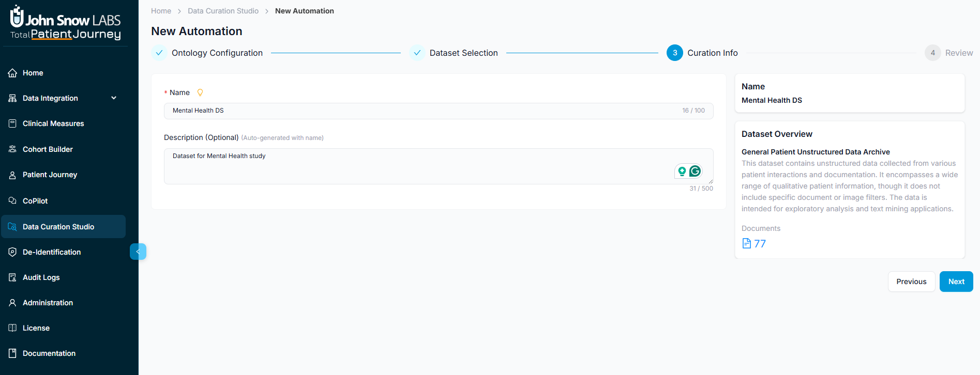Expand the Data Integration chevron
Viewport: 980px width, 375px height.
[x=114, y=98]
